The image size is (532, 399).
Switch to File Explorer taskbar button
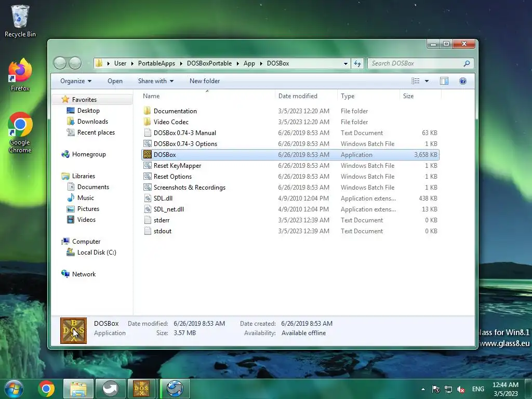pyautogui.click(x=78, y=389)
